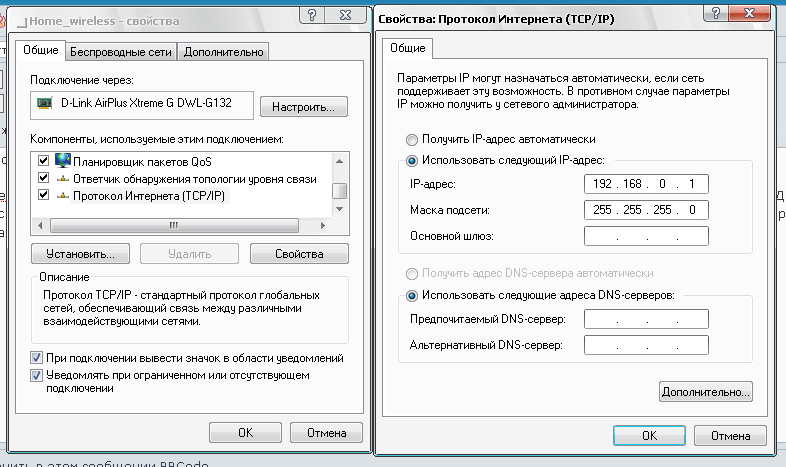This screenshot has width=786, height=467.
Task: Open advanced TCP/IP settings Дополнительно button
Action: 706,391
